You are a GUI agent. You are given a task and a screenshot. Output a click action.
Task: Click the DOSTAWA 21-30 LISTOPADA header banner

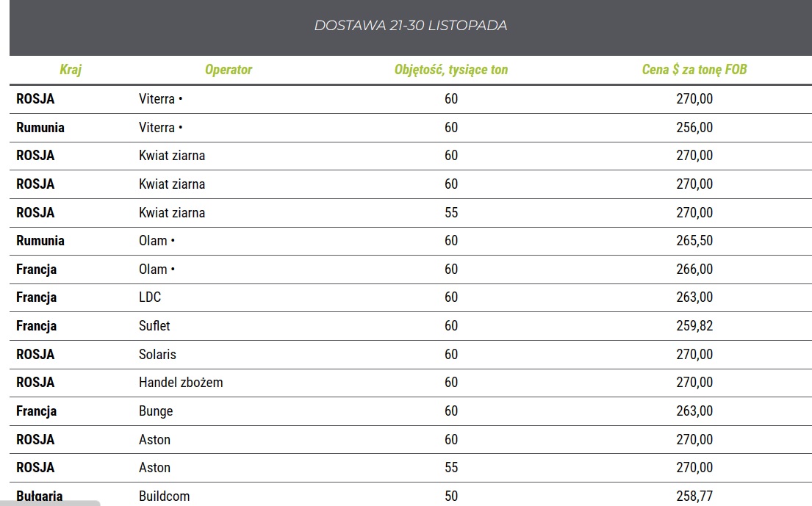(410, 26)
